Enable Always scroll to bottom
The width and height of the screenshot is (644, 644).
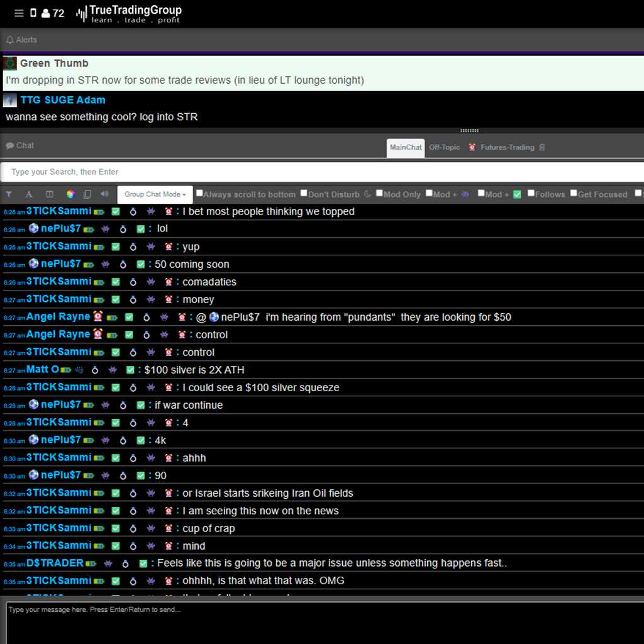(x=199, y=194)
